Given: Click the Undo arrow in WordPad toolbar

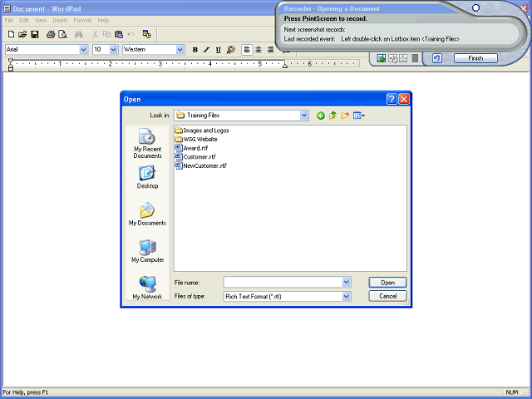Looking at the screenshot, I should (131, 34).
